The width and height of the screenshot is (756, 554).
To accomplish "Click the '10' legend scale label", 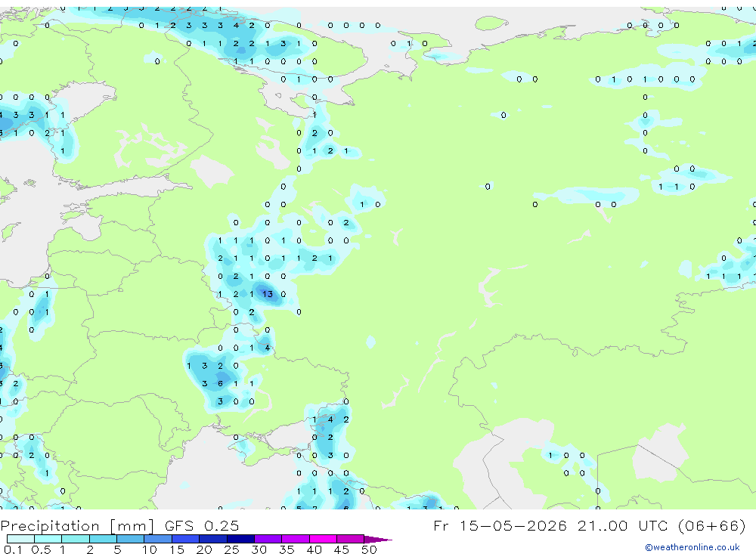I will (x=149, y=549).
